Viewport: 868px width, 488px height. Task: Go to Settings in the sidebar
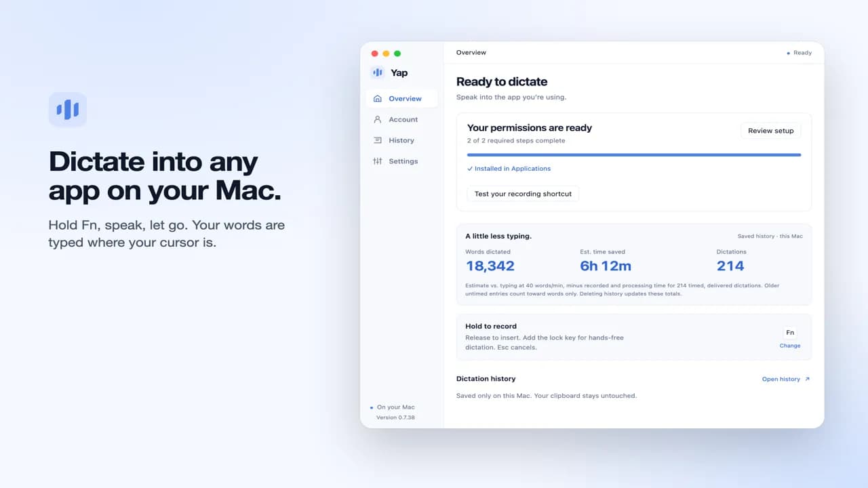pos(401,161)
